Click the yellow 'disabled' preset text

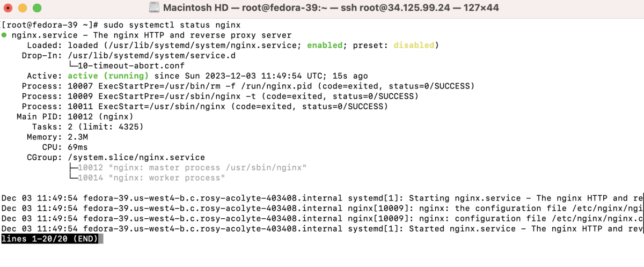414,46
